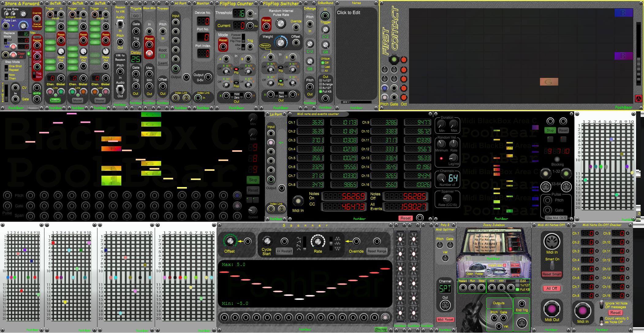
Task: Click the Reset button on Midi Note On-Off Checker
Action: [x=615, y=313]
